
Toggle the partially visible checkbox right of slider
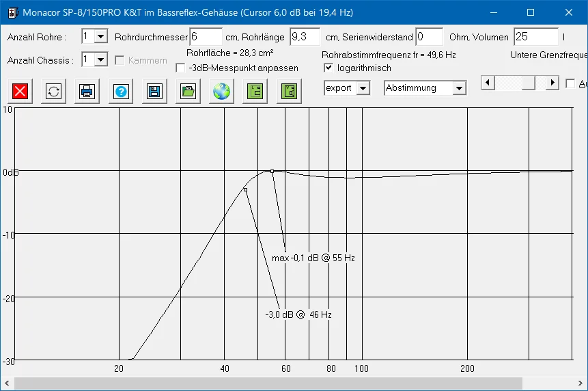tap(570, 83)
